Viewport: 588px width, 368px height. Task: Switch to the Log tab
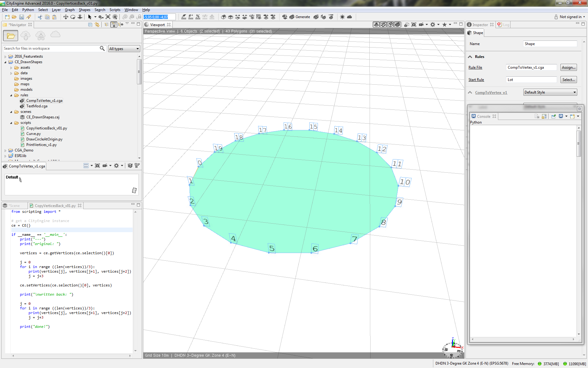(503, 25)
